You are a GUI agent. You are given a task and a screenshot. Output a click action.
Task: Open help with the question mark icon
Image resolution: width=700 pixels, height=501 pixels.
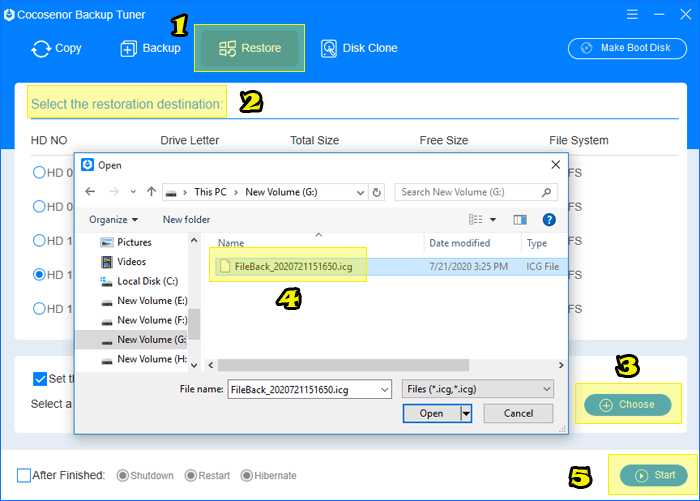[549, 220]
